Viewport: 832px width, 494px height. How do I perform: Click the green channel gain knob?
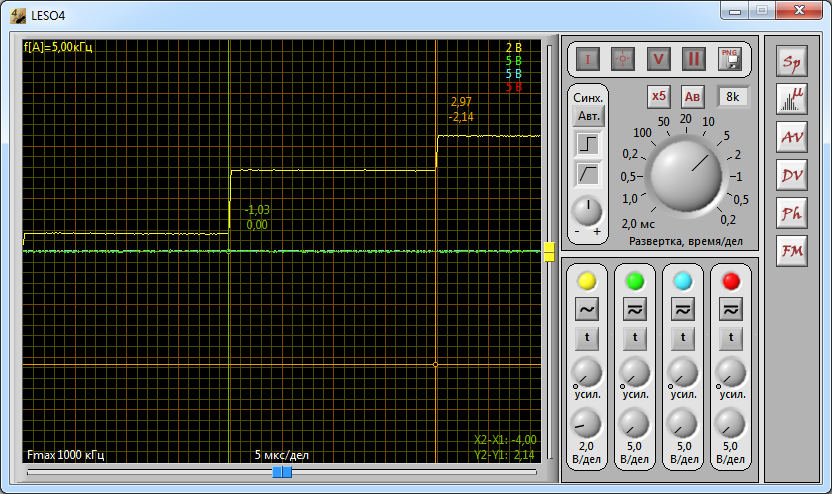(634, 373)
